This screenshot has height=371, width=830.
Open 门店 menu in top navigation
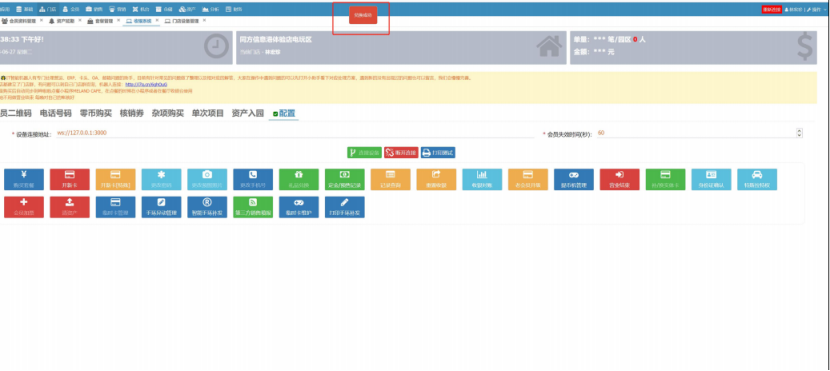click(x=48, y=9)
